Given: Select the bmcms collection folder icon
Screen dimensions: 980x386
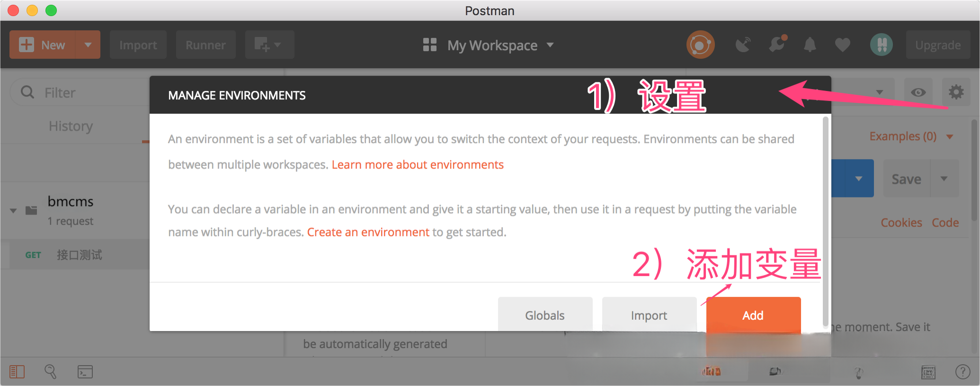Looking at the screenshot, I should pyautogui.click(x=31, y=210).
